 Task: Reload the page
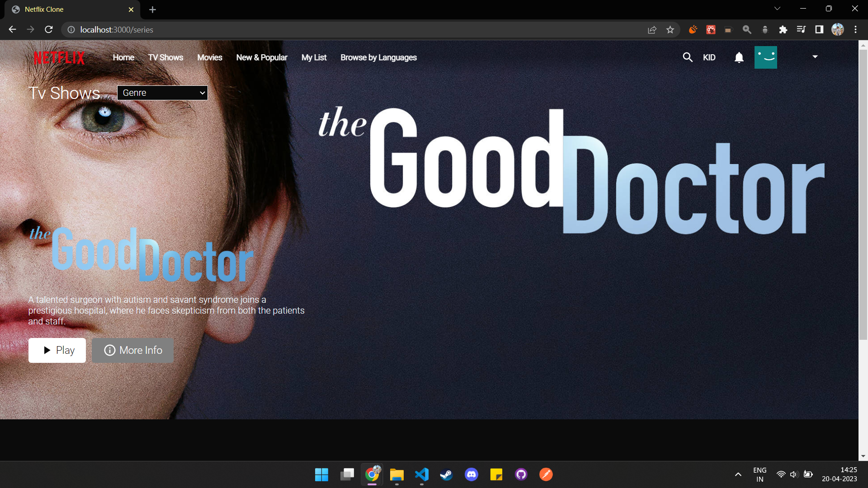[x=49, y=29]
